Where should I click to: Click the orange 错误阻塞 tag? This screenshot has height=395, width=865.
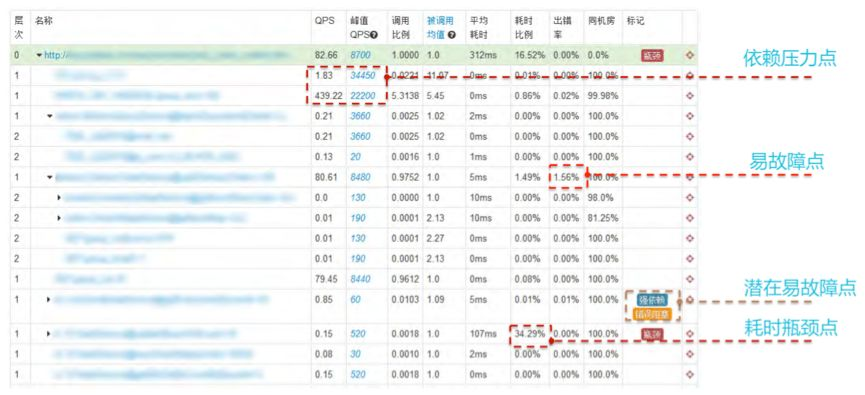click(652, 314)
